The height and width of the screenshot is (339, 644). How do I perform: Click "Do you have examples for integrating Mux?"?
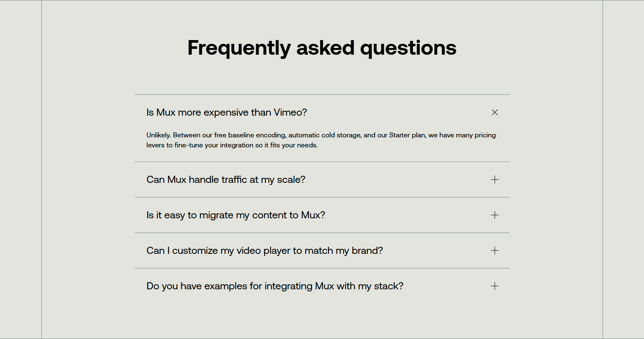pos(275,286)
